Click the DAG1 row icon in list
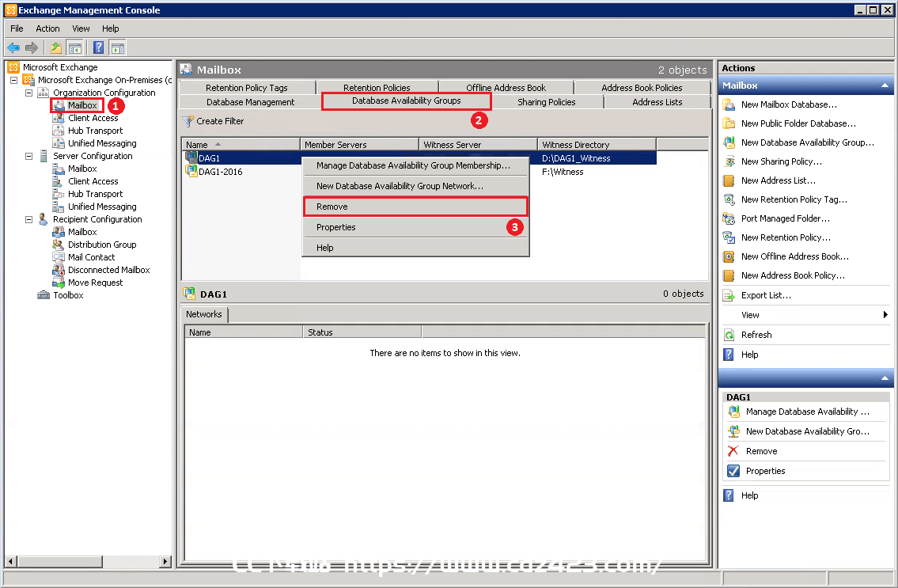This screenshot has width=898, height=588. [191, 157]
